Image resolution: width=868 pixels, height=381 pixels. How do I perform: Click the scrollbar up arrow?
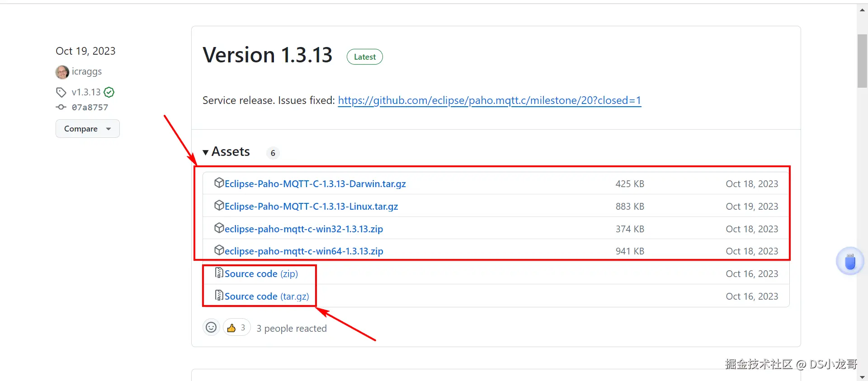tap(862, 10)
